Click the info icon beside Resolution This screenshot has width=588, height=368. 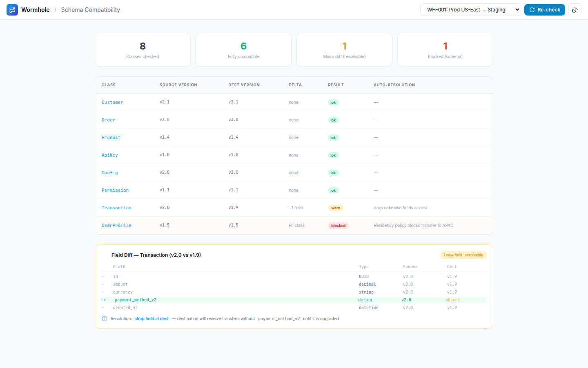105,319
